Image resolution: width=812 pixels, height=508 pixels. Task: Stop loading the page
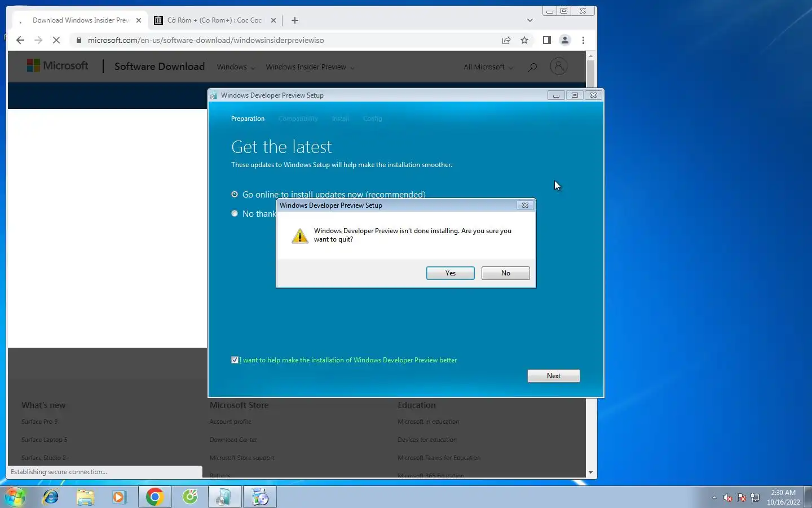click(x=56, y=40)
